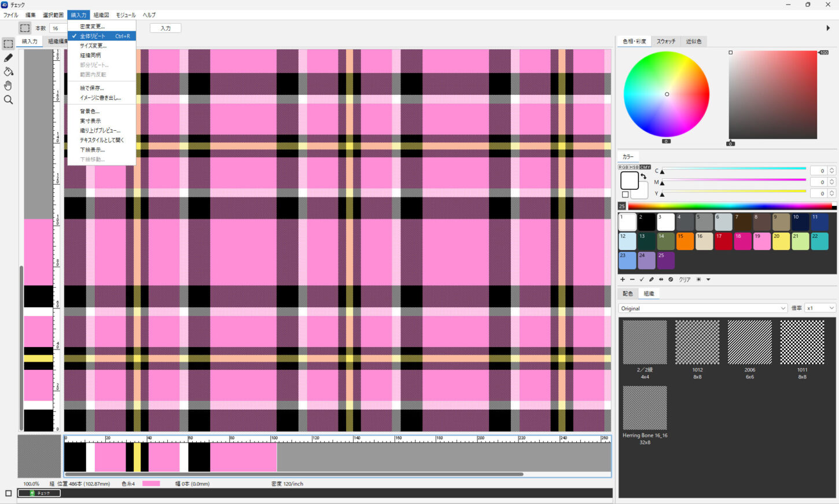Select the rectangular marquee tool in left toolbar
This screenshot has width=839, height=504.
[x=8, y=44]
